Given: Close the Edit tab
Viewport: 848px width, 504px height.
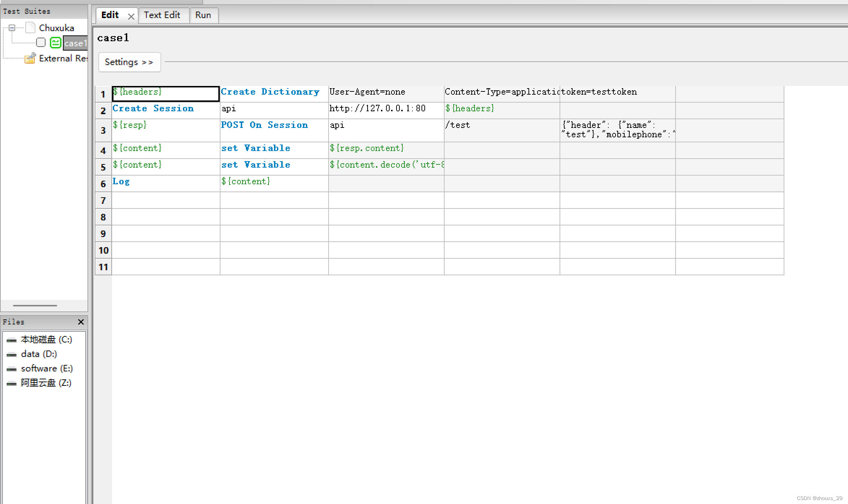Looking at the screenshot, I should (131, 16).
